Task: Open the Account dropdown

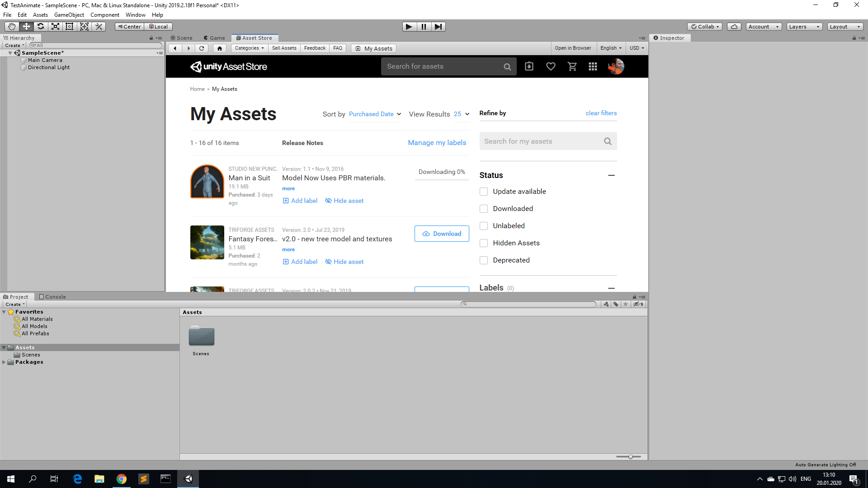Action: tap(764, 27)
